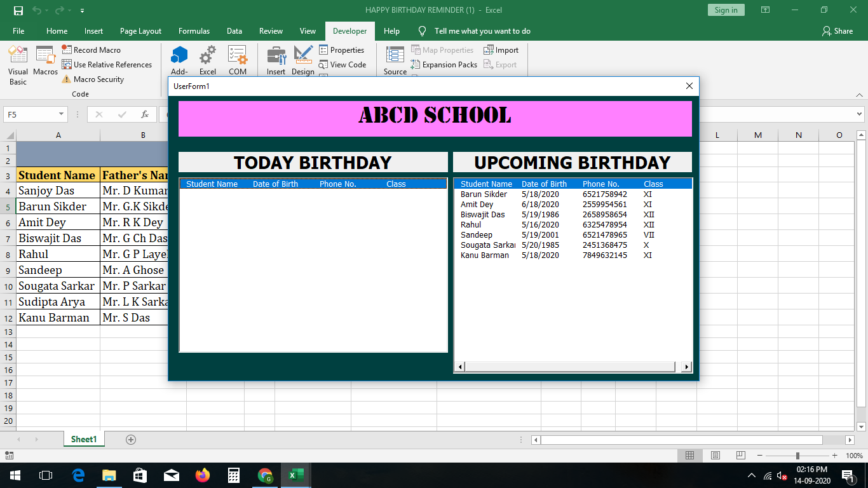Click the Sign in button
The width and height of the screenshot is (868, 488).
tap(726, 10)
